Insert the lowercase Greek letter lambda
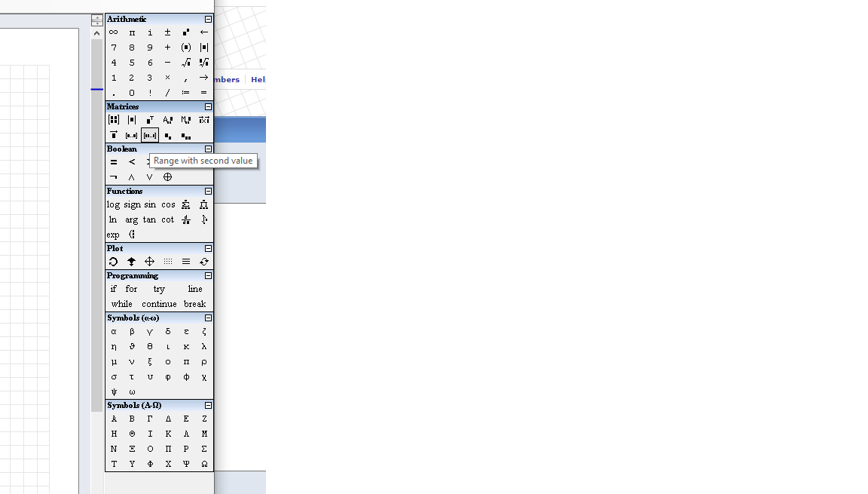The height and width of the screenshot is (494, 868). tap(204, 346)
